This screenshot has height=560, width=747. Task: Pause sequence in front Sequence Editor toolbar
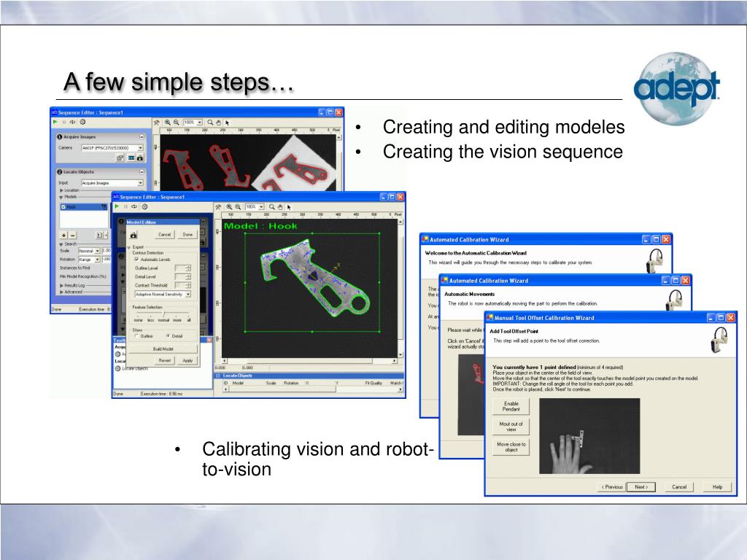click(125, 206)
